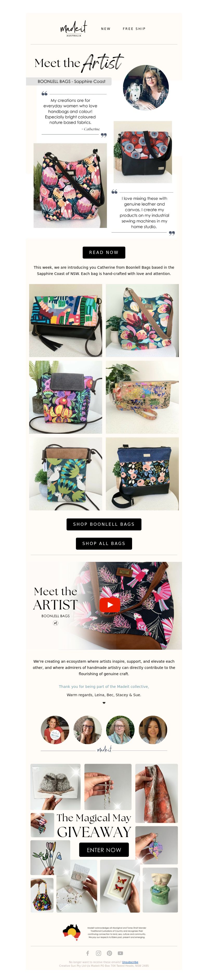208x980 pixels.
Task: Open the Pinterest icon in footer
Action: coord(109,953)
